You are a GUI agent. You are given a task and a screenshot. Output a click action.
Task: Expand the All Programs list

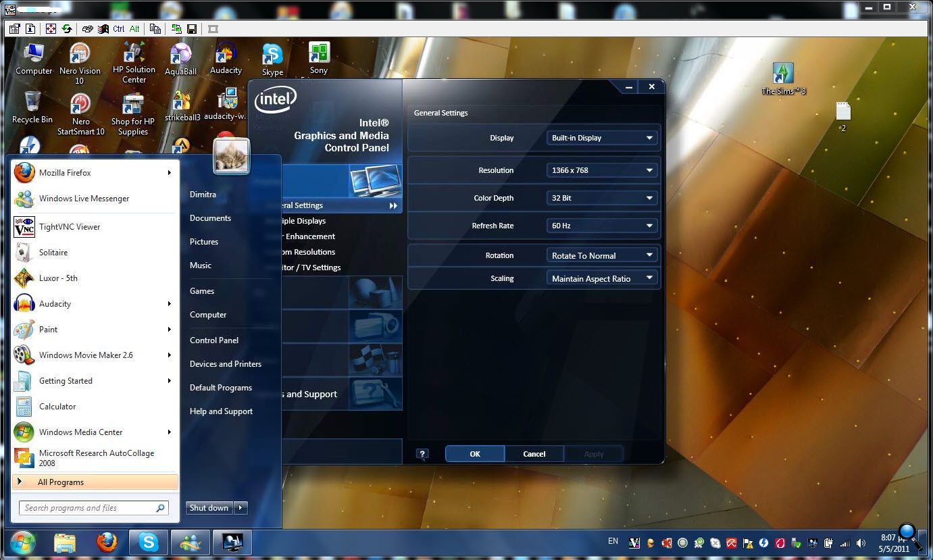(95, 482)
